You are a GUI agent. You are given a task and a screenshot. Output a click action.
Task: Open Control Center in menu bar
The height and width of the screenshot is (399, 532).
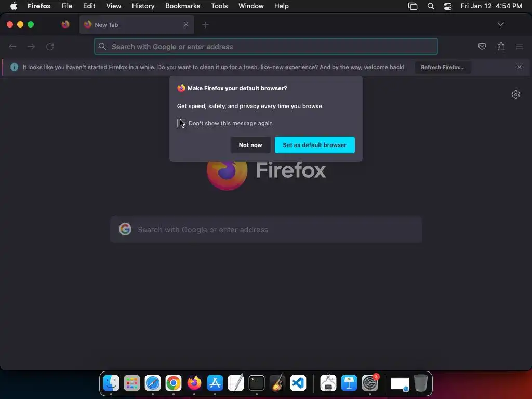448,6
